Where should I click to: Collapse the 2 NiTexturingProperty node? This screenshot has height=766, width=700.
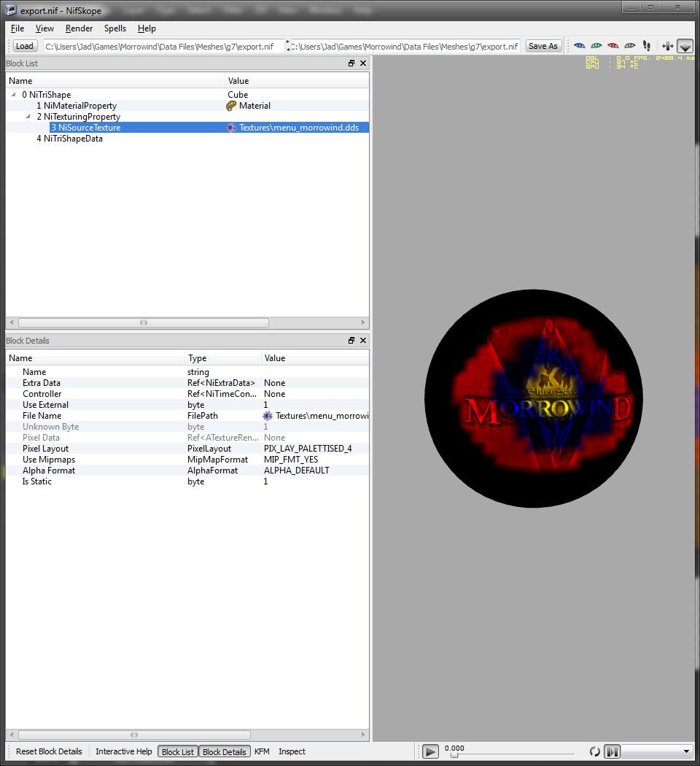(28, 117)
